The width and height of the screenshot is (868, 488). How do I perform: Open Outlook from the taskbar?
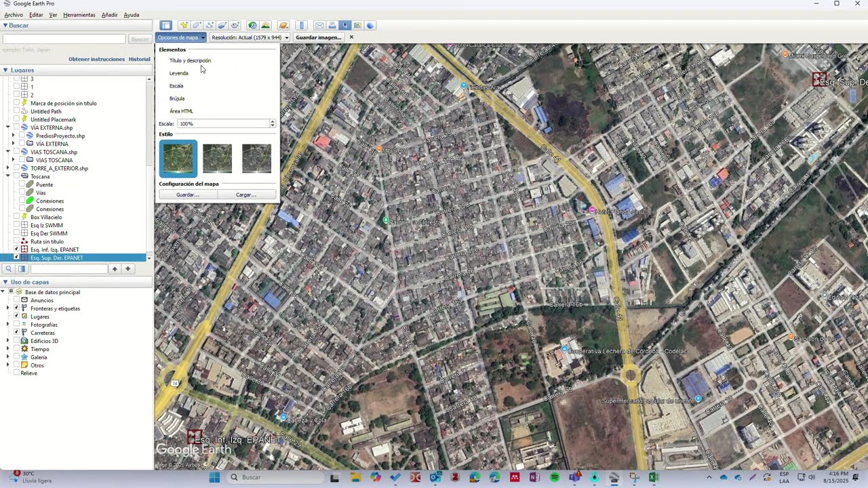(x=435, y=477)
